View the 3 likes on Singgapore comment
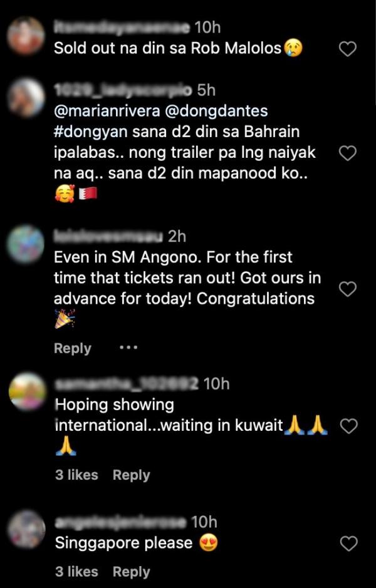The height and width of the screenshot is (588, 376). pyautogui.click(x=76, y=572)
